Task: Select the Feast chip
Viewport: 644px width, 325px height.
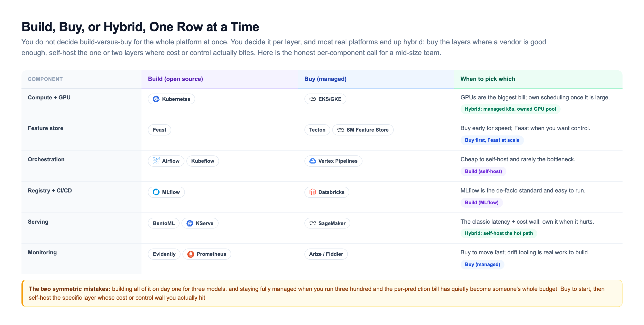Action: 160,130
